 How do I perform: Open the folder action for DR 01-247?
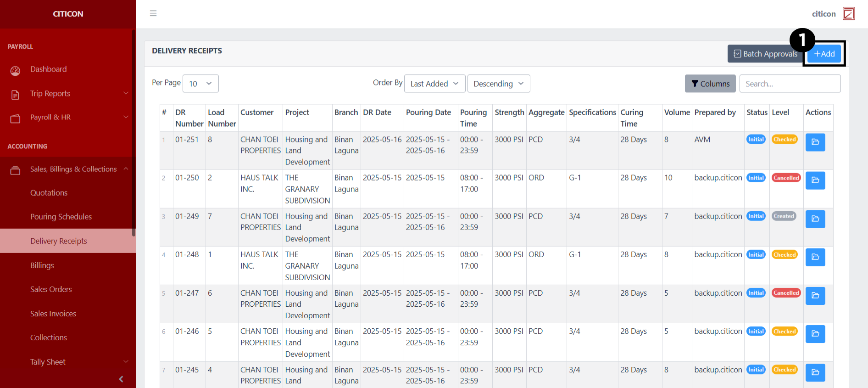(x=815, y=296)
